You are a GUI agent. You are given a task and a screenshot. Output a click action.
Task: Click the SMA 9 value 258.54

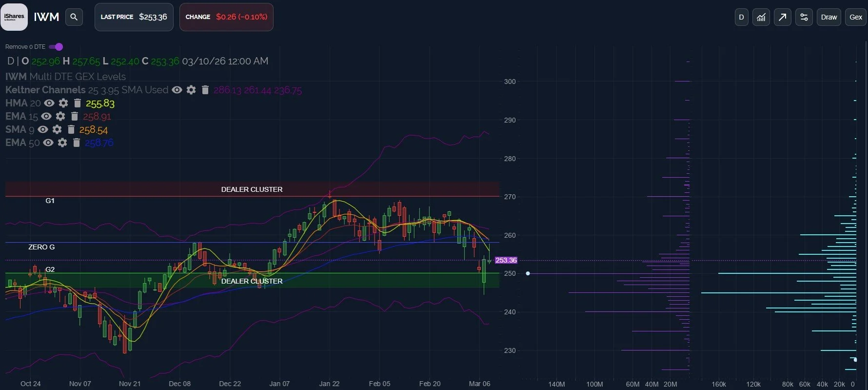94,130
